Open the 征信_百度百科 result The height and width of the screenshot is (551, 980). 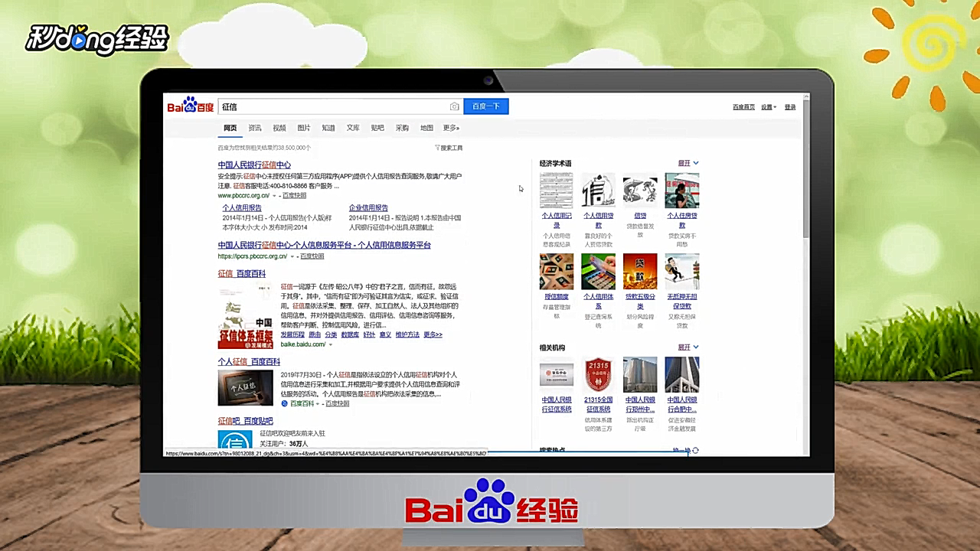[x=242, y=274]
